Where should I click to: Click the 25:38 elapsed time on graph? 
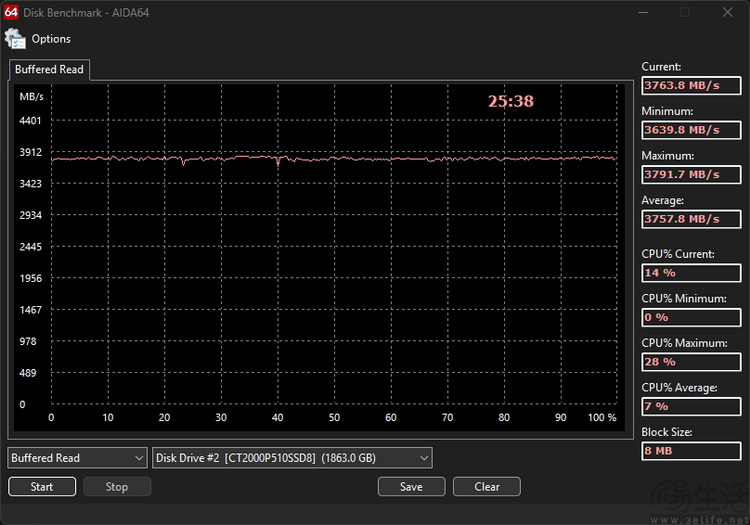click(x=510, y=101)
